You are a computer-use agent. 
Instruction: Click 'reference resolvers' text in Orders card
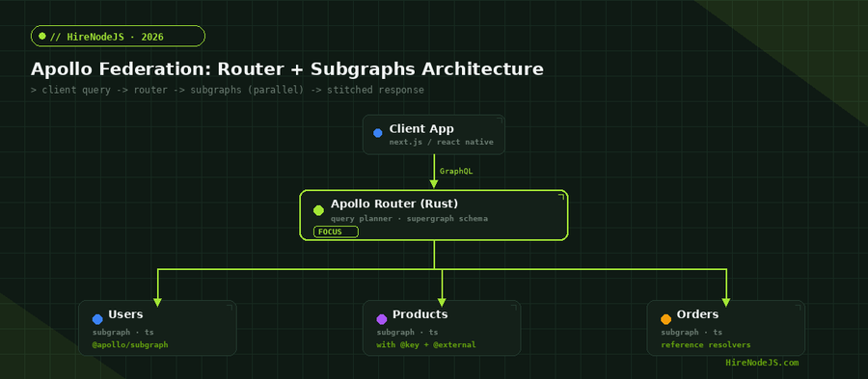pyautogui.click(x=706, y=344)
